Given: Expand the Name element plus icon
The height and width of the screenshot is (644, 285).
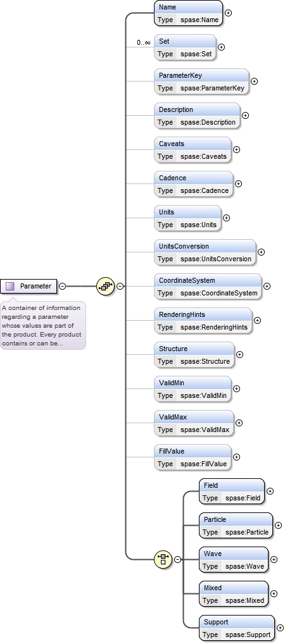Looking at the screenshot, I should click(x=228, y=13).
